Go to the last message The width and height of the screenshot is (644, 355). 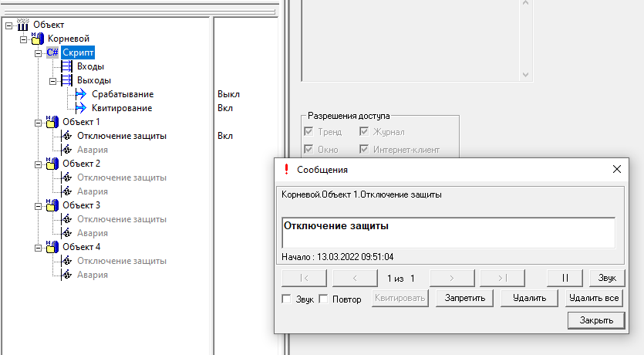click(502, 278)
